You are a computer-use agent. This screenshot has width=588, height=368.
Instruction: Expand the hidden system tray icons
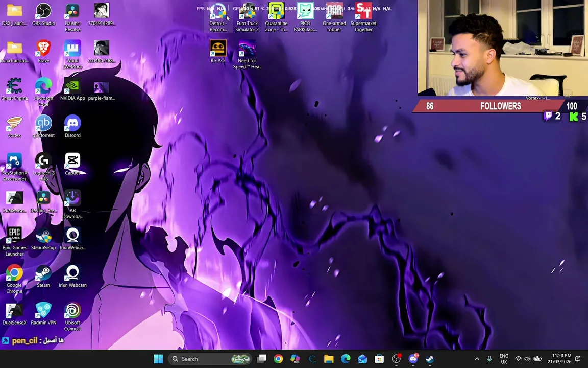tap(477, 359)
